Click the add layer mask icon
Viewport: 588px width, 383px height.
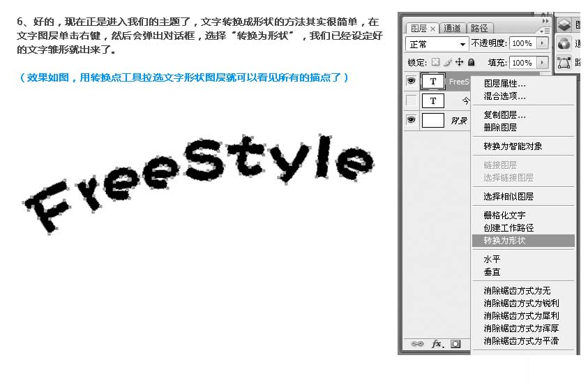455,344
